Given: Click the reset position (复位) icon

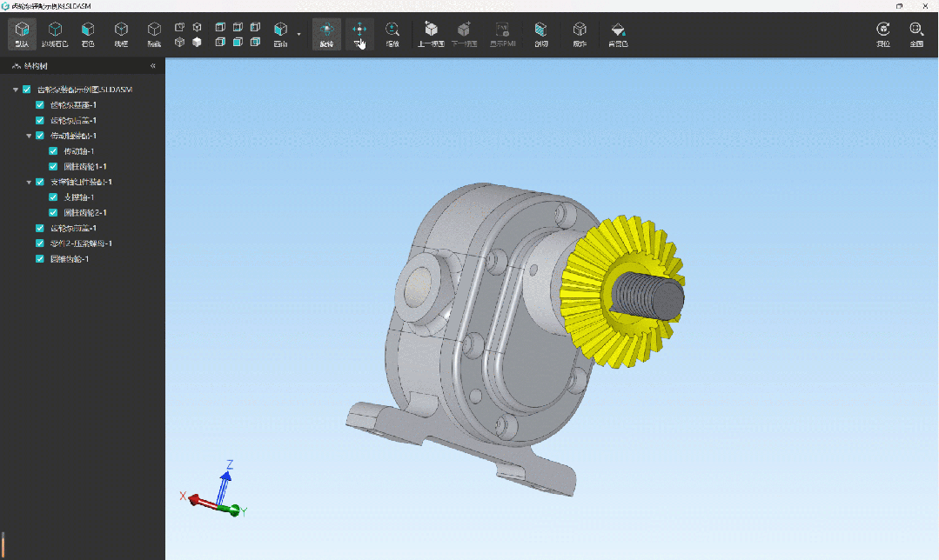Looking at the screenshot, I should click(x=883, y=34).
